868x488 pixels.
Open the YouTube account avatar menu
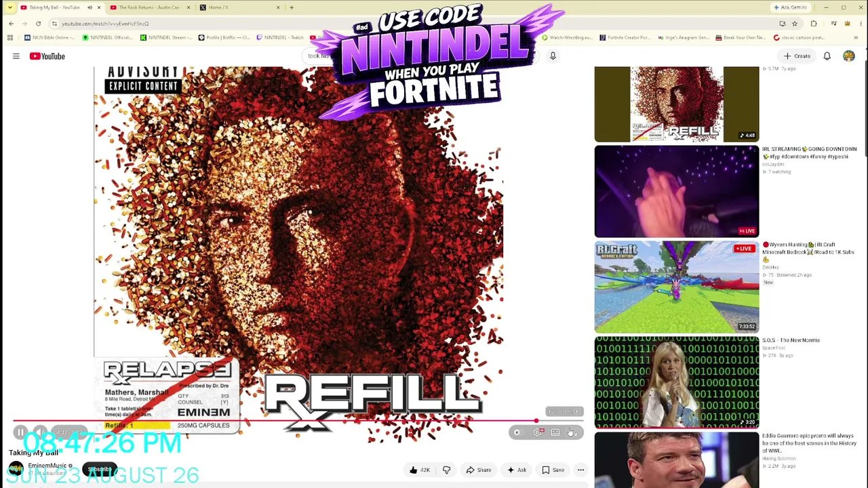coord(849,56)
